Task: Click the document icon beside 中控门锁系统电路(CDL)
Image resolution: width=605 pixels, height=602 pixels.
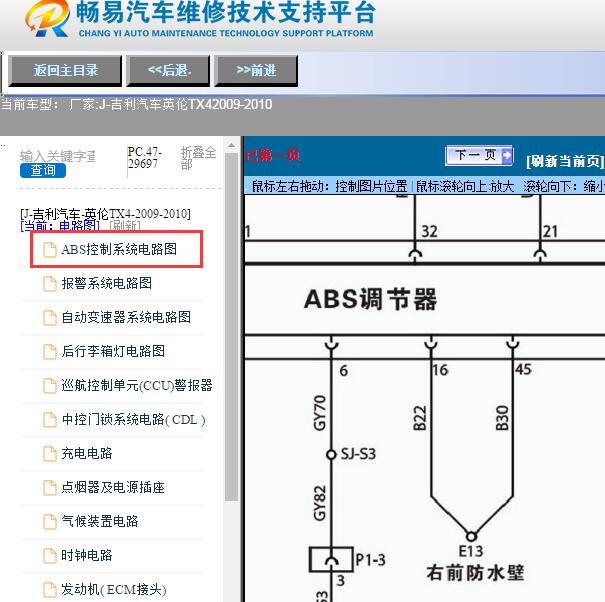Action: tap(49, 419)
